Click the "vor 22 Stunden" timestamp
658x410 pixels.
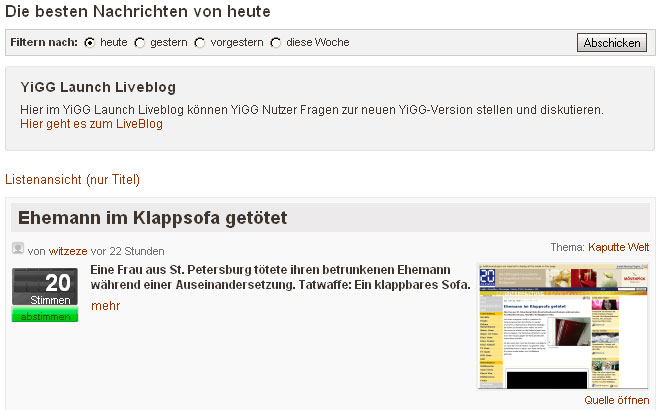[x=128, y=251]
